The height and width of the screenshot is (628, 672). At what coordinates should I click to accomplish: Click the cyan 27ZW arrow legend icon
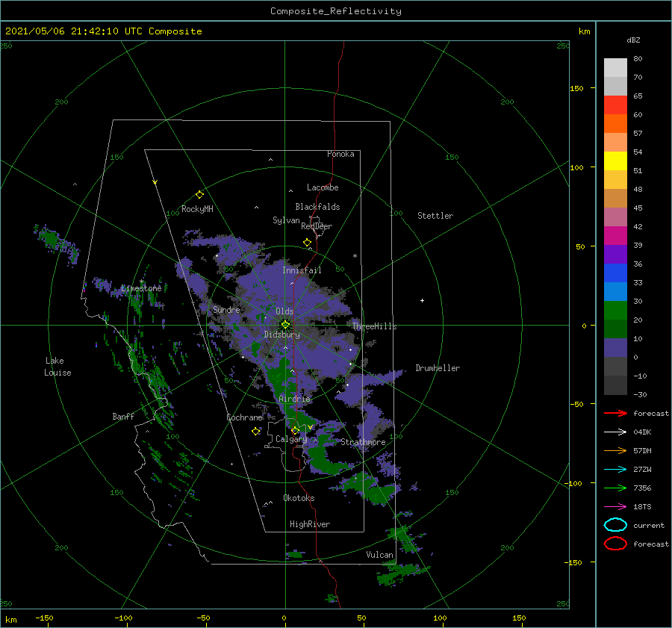[x=615, y=470]
